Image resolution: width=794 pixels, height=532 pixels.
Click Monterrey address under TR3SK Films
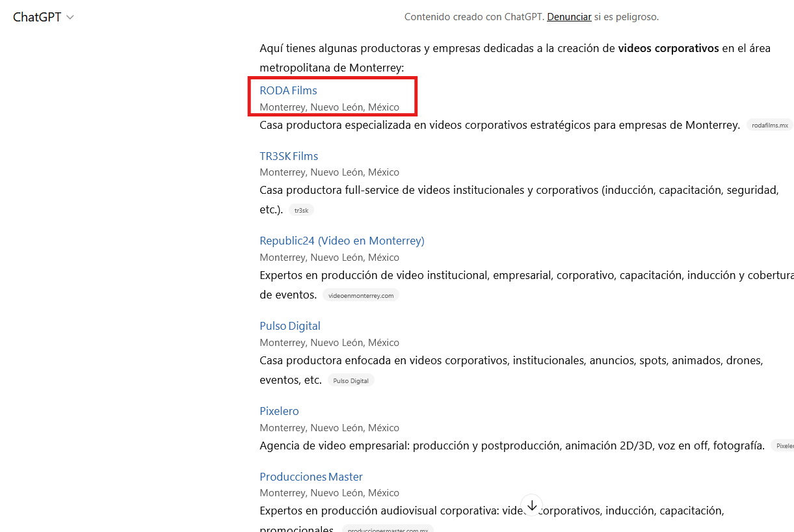[329, 172]
